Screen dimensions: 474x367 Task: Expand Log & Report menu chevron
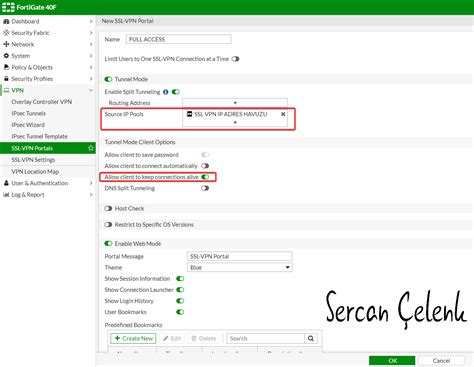[91, 195]
